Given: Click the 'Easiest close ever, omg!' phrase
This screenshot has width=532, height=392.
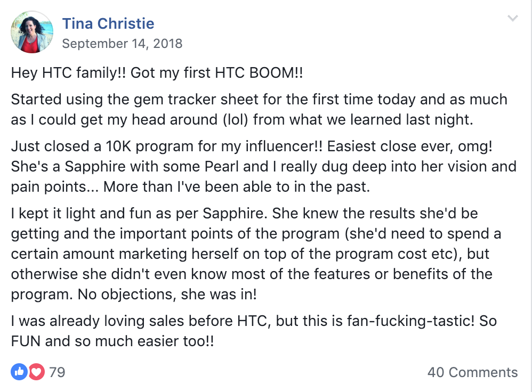Looking at the screenshot, I should [409, 146].
